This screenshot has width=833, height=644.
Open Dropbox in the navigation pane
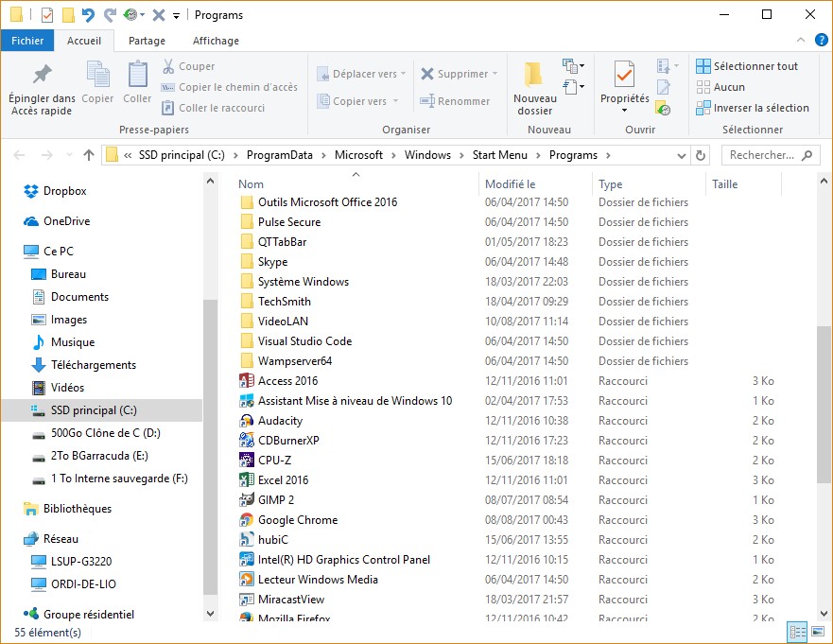pos(64,191)
